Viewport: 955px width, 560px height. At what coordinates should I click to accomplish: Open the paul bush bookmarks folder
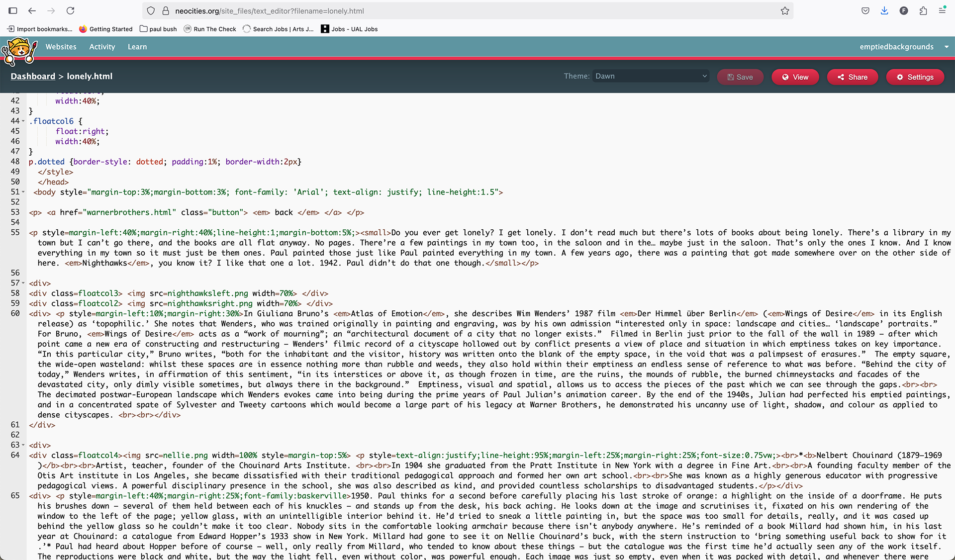coord(158,29)
